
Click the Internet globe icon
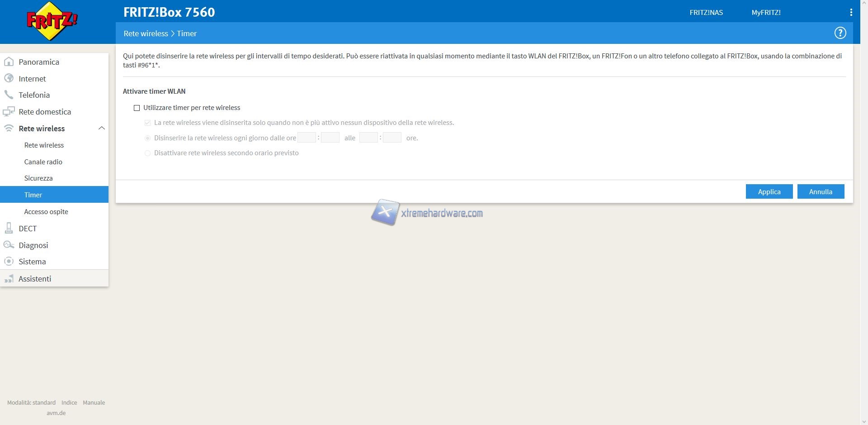coord(9,79)
